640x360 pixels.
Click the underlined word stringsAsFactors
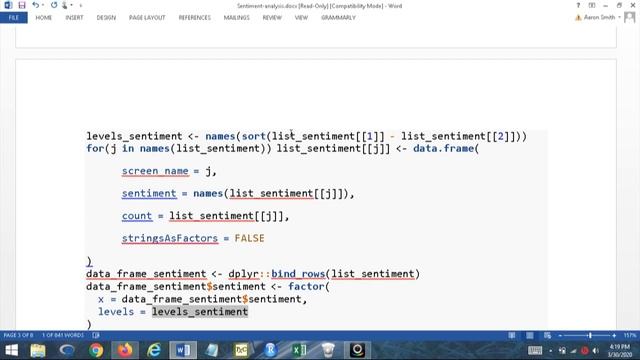point(170,238)
